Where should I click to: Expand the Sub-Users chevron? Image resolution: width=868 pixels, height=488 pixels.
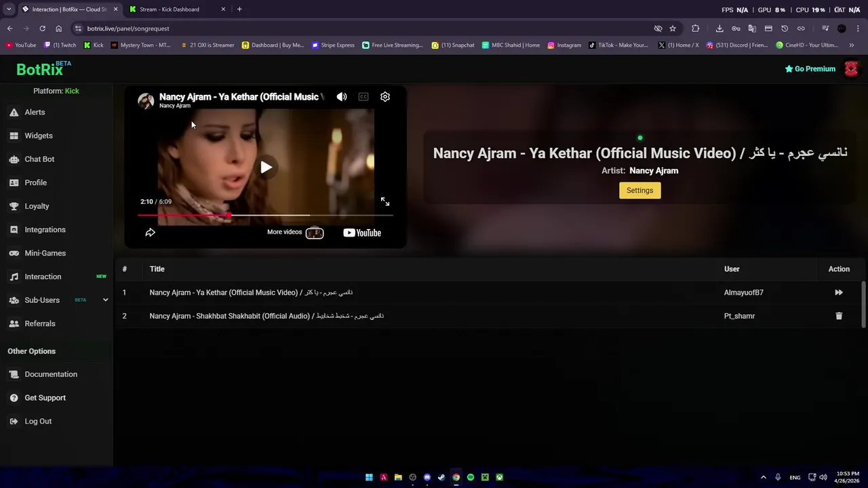pyautogui.click(x=105, y=300)
